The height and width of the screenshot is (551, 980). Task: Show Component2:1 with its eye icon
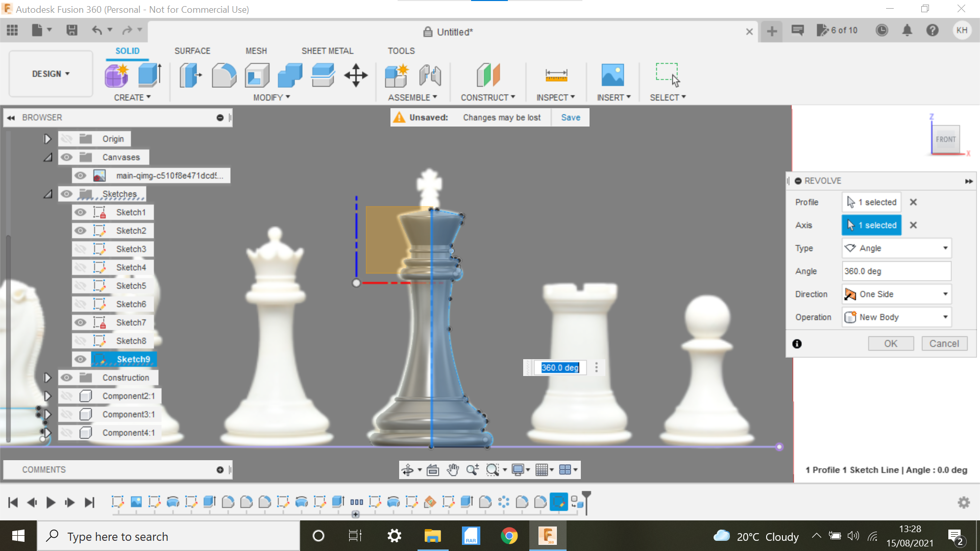pos(67,396)
